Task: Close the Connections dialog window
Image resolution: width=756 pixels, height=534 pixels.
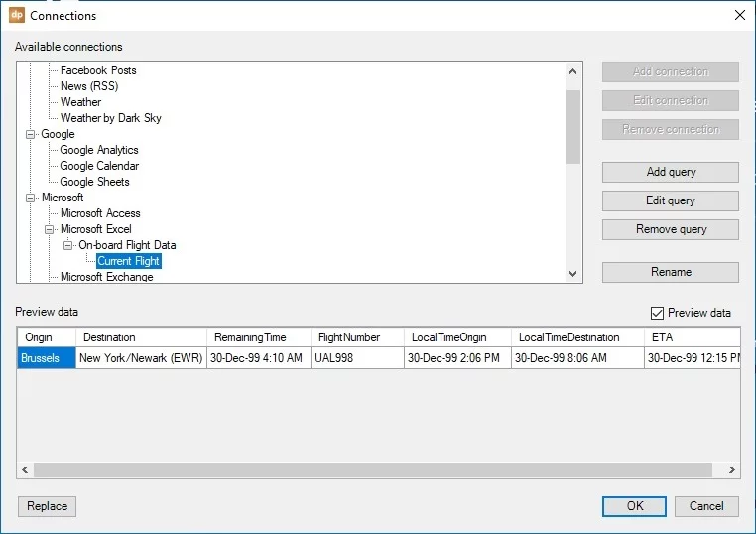Action: coord(738,15)
